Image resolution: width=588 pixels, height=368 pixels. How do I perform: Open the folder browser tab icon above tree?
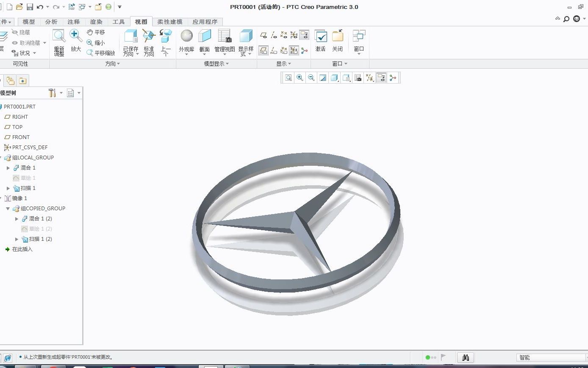10,81
